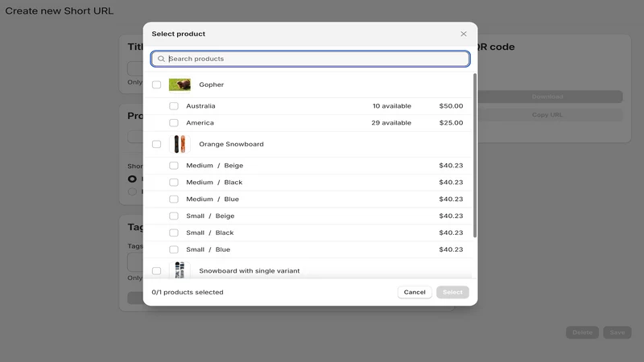This screenshot has width=644, height=362.
Task: Click the Search products field
Action: point(310,59)
